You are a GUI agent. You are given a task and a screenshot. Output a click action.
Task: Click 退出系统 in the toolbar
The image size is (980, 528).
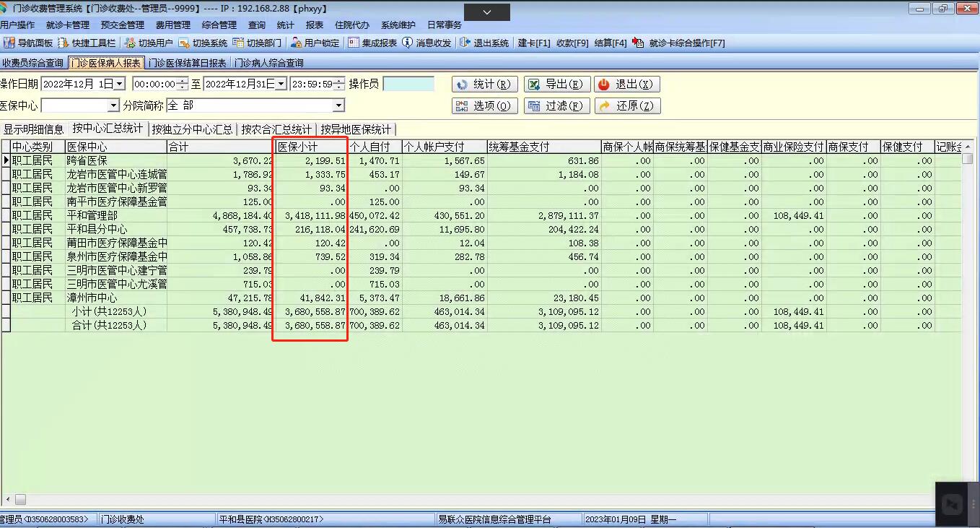point(484,43)
